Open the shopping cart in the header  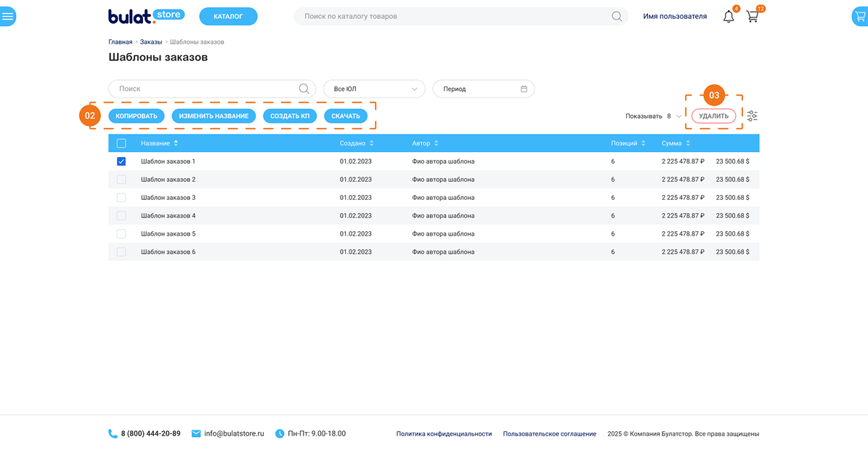[753, 16]
